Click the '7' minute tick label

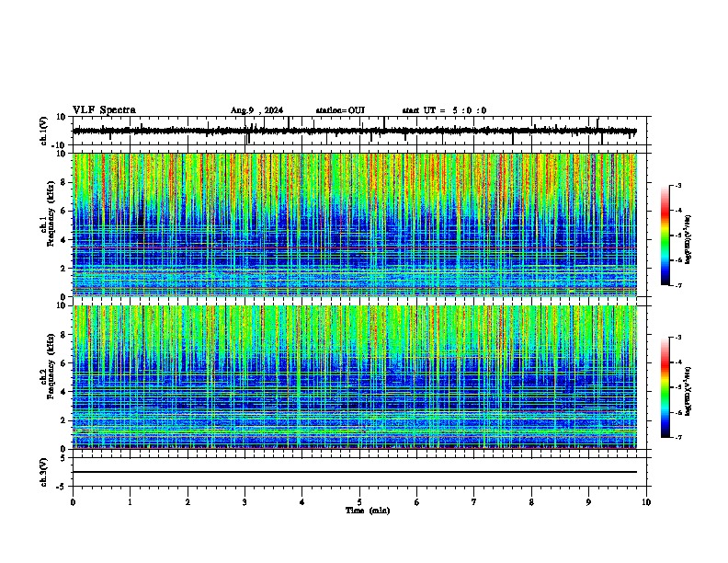(x=474, y=502)
